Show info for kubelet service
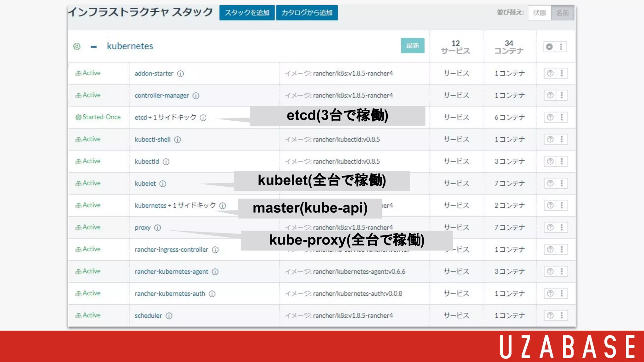 tap(163, 184)
